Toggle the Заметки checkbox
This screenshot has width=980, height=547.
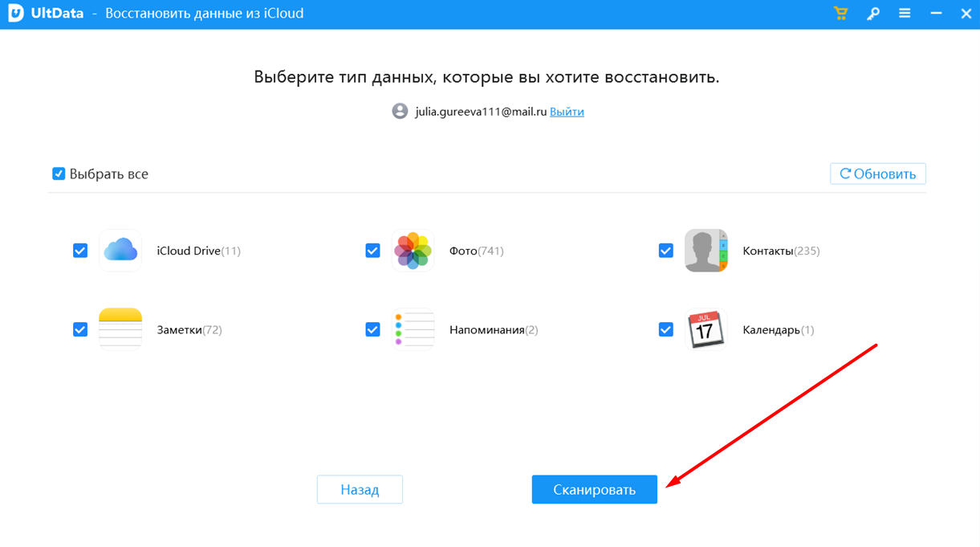pos(80,329)
